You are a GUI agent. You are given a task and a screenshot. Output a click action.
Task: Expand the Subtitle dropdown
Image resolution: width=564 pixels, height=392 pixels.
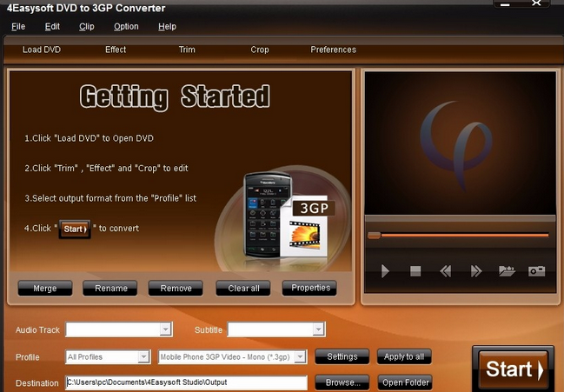point(318,329)
